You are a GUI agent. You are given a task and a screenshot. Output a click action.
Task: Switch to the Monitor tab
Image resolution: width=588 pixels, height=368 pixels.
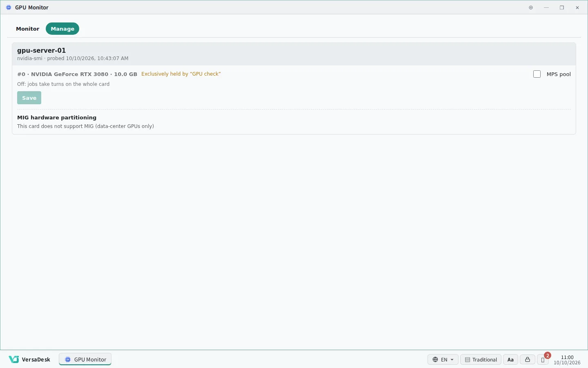(x=28, y=29)
